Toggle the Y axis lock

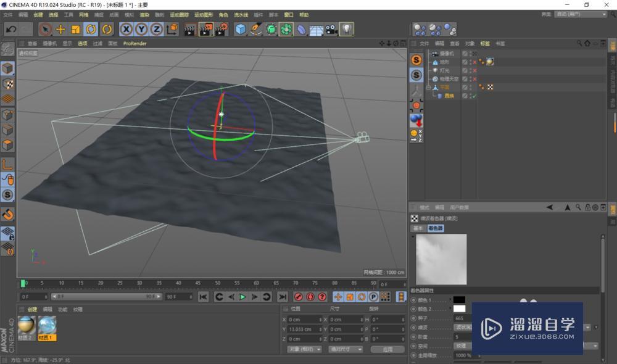point(141,29)
